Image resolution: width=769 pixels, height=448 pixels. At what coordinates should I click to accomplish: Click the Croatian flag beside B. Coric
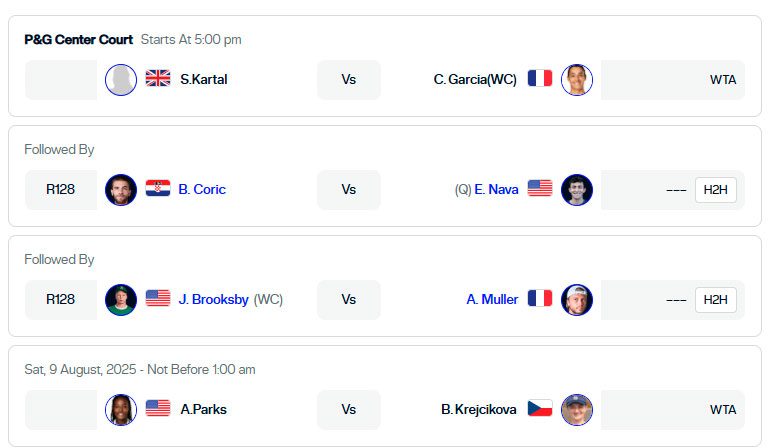click(x=158, y=188)
